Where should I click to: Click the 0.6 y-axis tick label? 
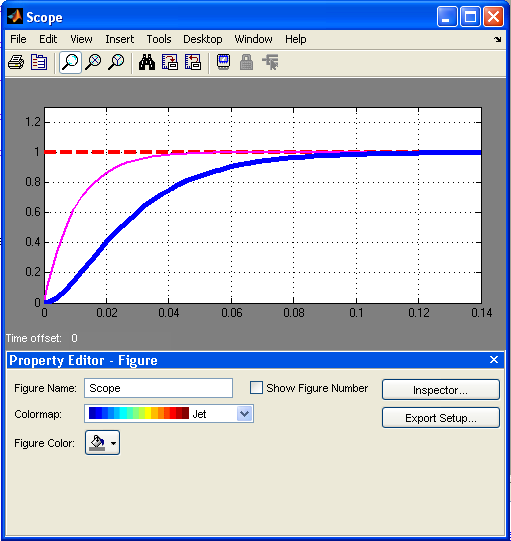point(33,212)
